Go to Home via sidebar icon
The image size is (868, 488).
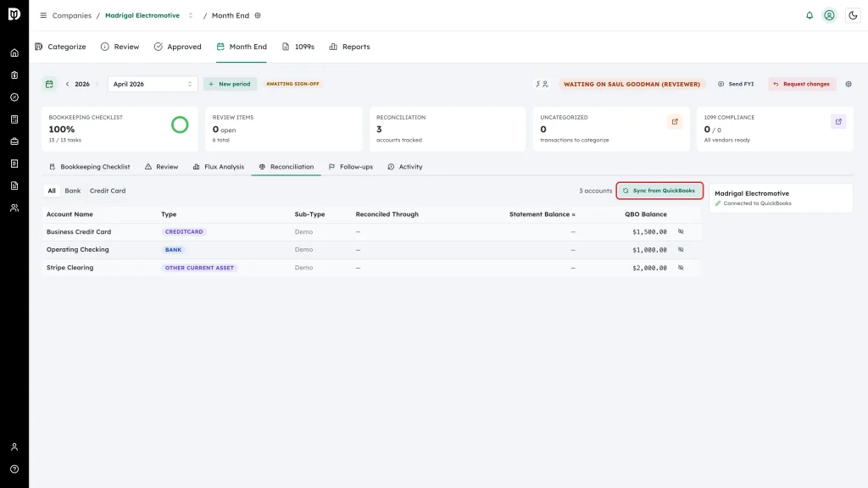pyautogui.click(x=14, y=53)
